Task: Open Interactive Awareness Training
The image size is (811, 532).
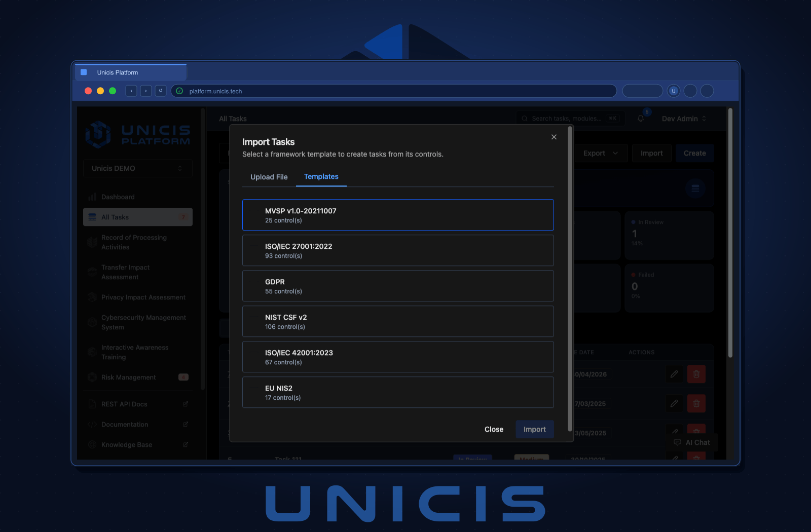Action: pyautogui.click(x=138, y=352)
